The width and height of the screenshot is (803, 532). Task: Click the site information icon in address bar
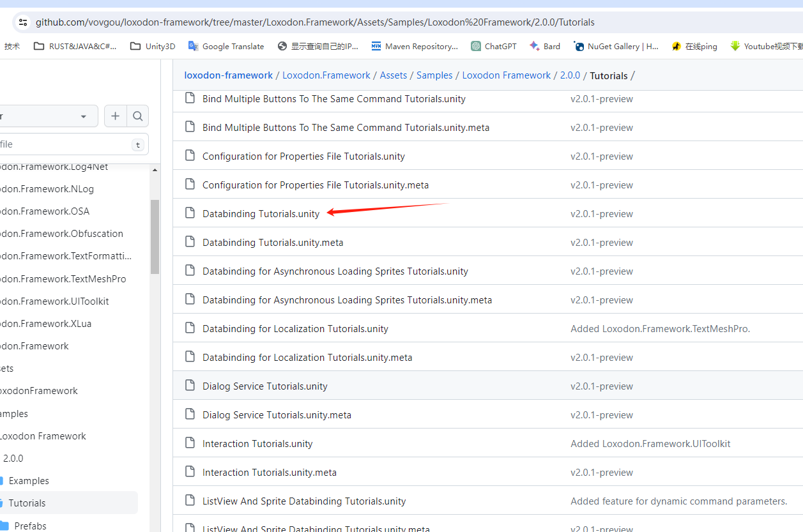(22, 21)
